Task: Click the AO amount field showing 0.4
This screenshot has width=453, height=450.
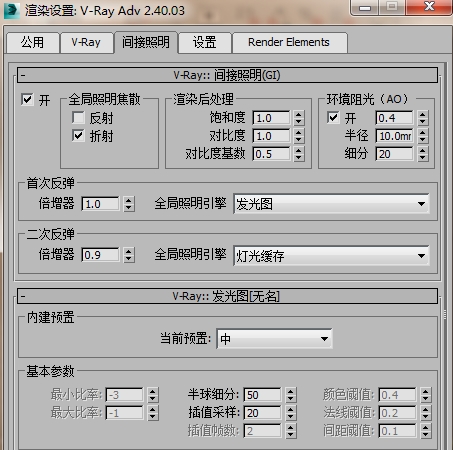Action: tap(395, 118)
